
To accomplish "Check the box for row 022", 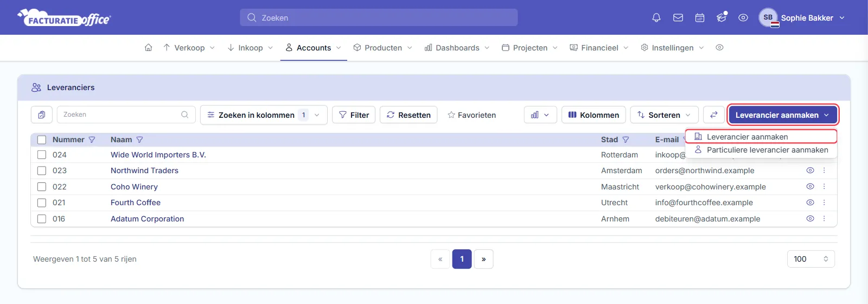I will pyautogui.click(x=42, y=187).
